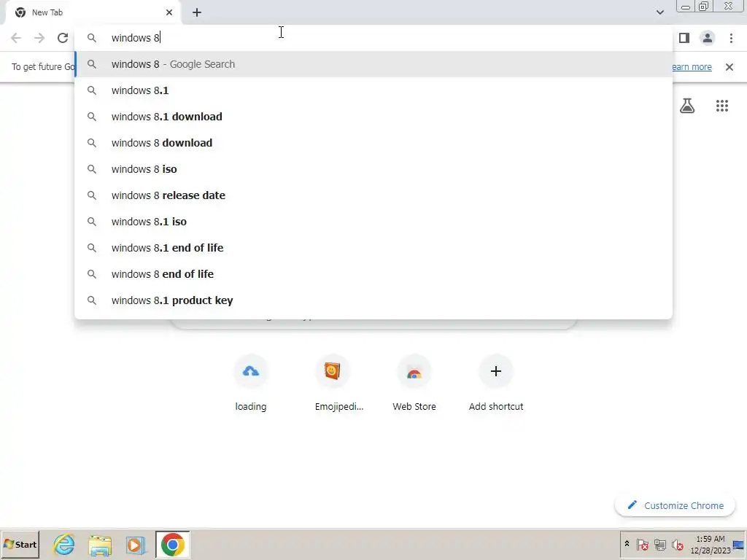Open the Windows Start menu
Screen dimensions: 747x560
[20, 544]
